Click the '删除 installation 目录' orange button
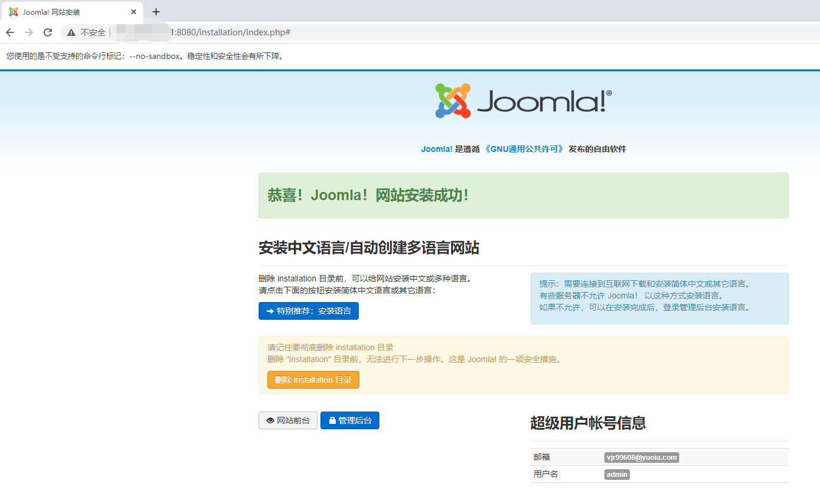This screenshot has height=504, width=820. tap(313, 380)
